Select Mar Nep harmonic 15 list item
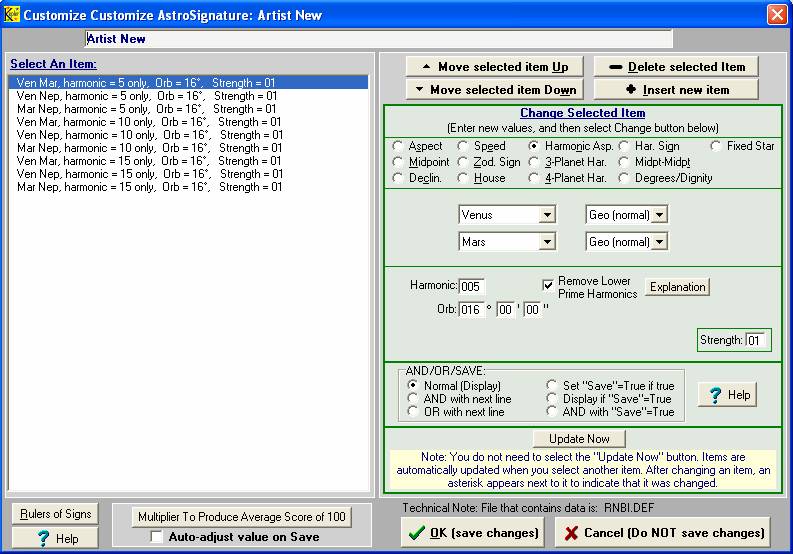 point(148,187)
